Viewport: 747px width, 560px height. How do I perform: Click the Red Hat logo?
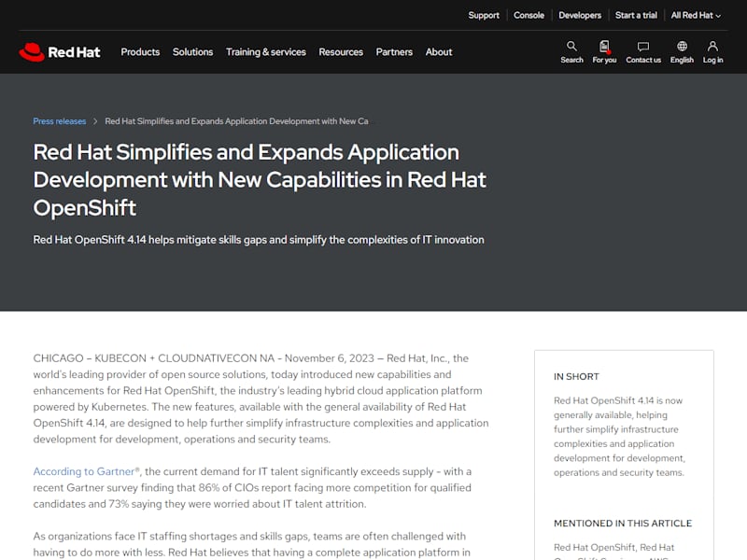(60, 52)
